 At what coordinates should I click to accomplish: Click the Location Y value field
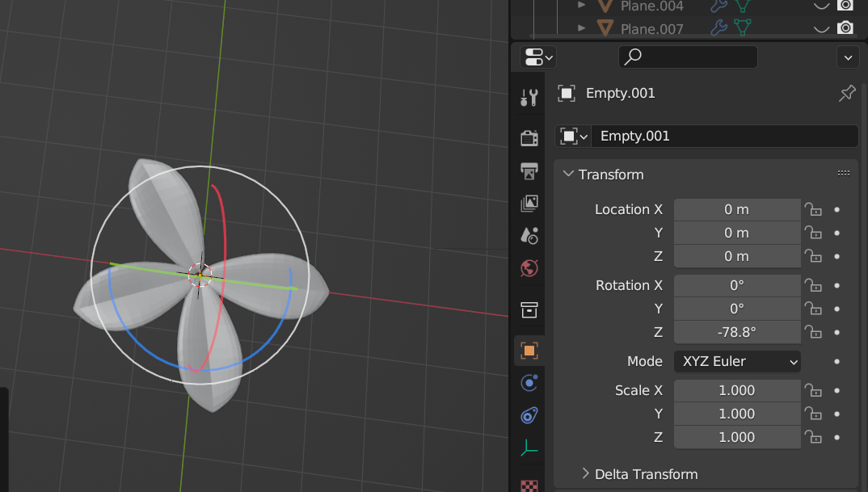click(x=737, y=233)
